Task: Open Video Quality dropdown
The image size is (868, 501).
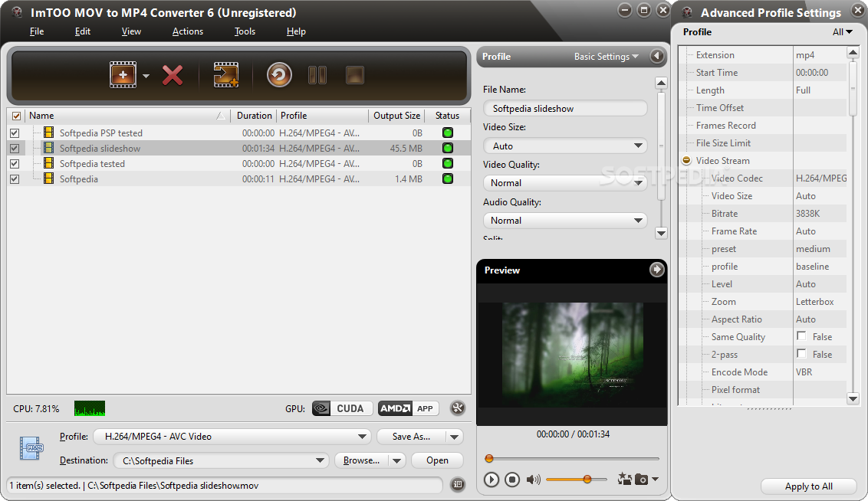Action: click(565, 183)
